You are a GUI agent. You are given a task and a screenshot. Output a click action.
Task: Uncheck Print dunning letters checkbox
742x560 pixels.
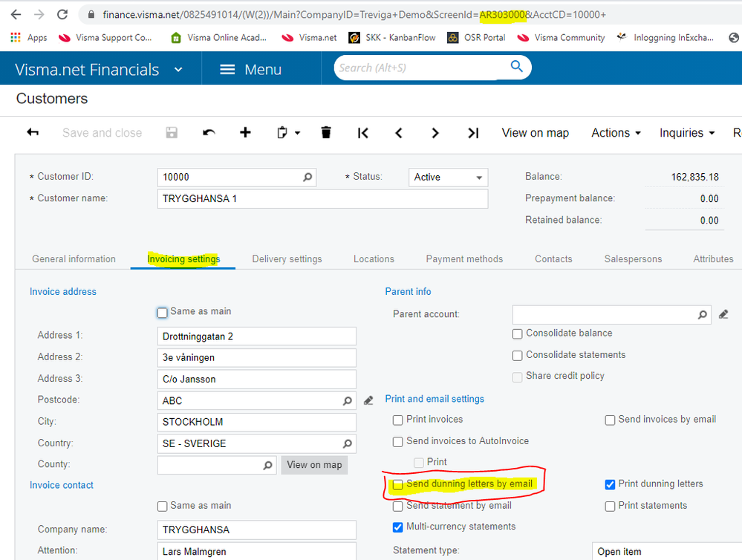[610, 484]
